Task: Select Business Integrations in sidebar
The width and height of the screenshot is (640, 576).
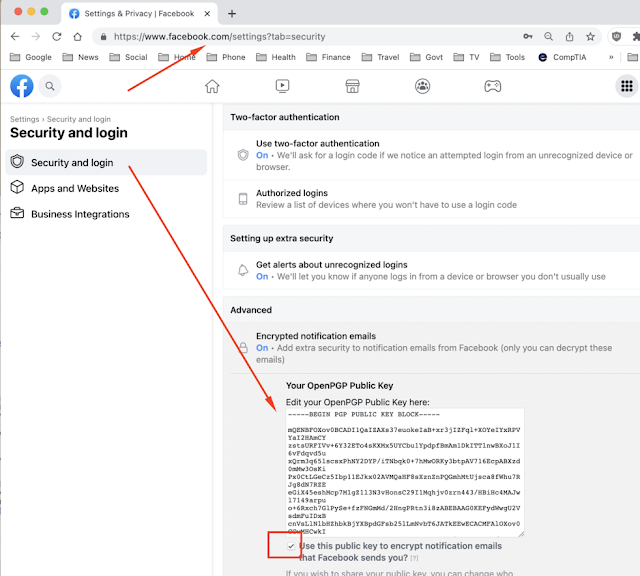Action: [106, 214]
